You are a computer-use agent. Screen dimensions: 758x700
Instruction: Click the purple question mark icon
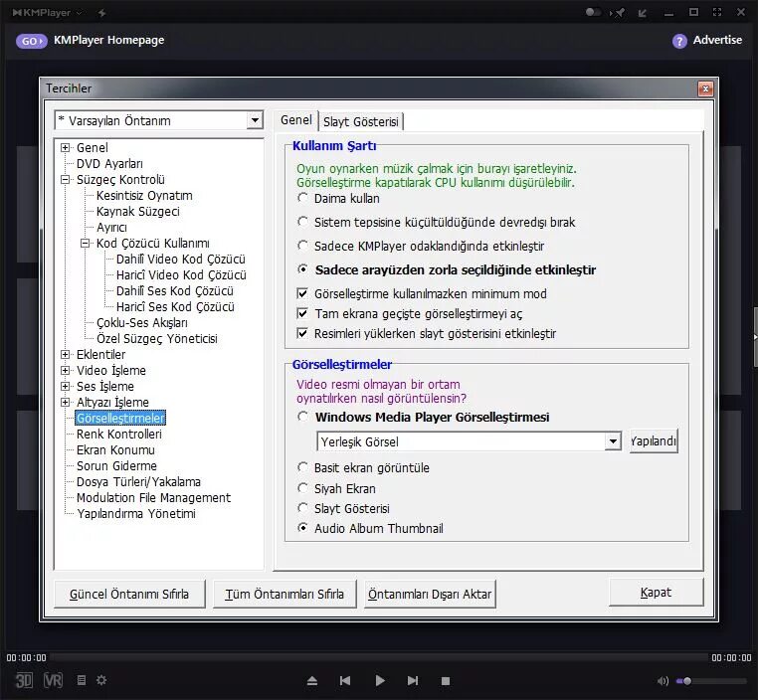[679, 41]
